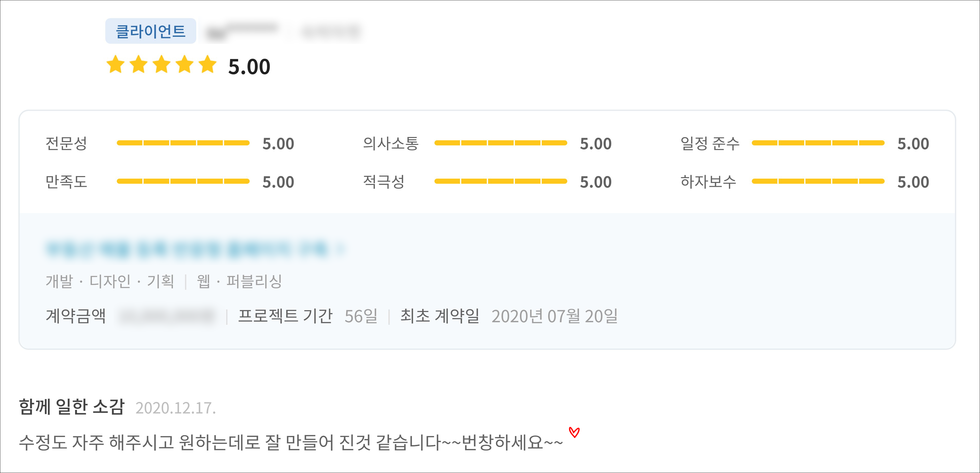
Task: Click the red heart icon after review
Action: 574,432
